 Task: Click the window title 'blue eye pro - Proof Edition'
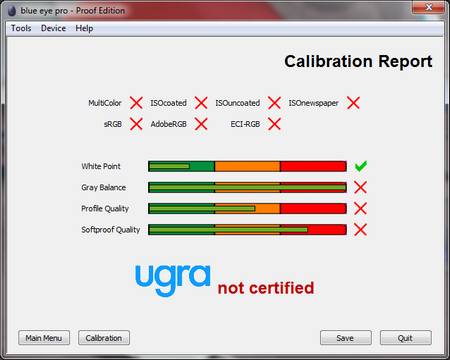coord(73,11)
